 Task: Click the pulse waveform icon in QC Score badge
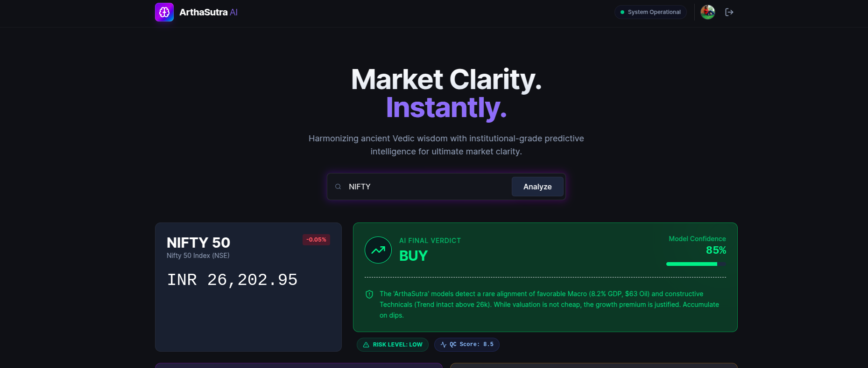(x=443, y=344)
